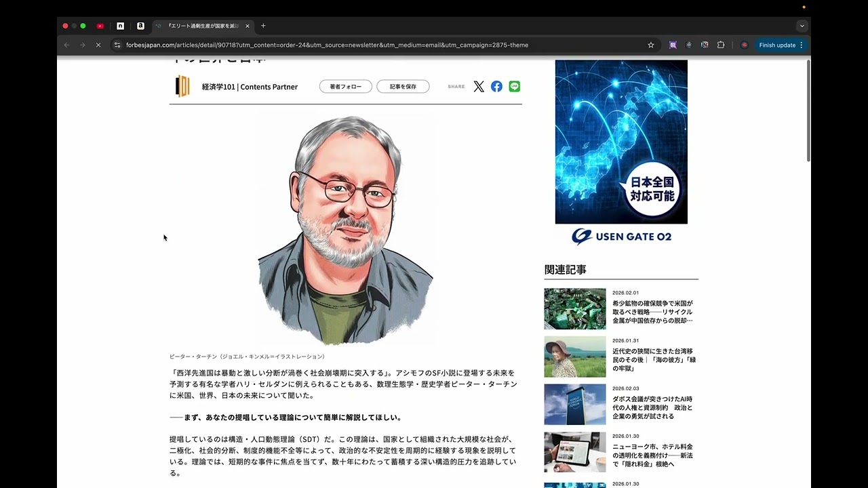Click the SHARE label text
Screen dimensions: 868x488
[x=456, y=87]
